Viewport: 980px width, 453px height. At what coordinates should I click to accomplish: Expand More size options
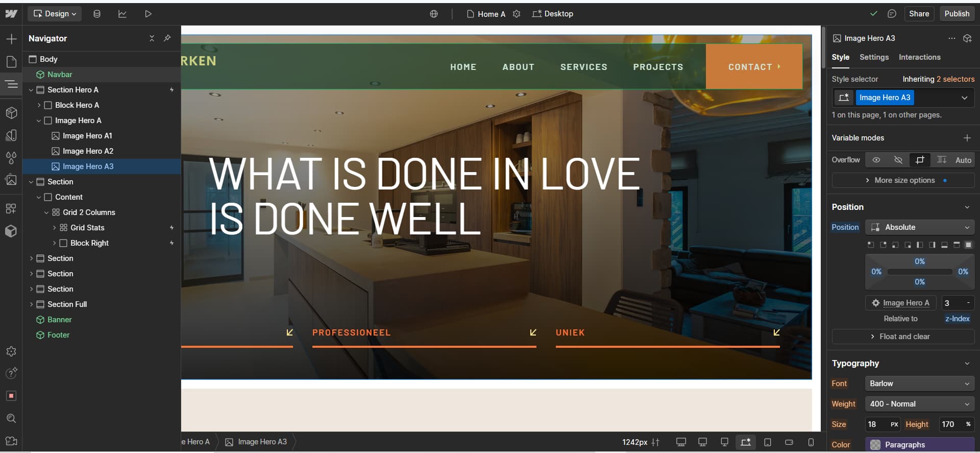[903, 180]
